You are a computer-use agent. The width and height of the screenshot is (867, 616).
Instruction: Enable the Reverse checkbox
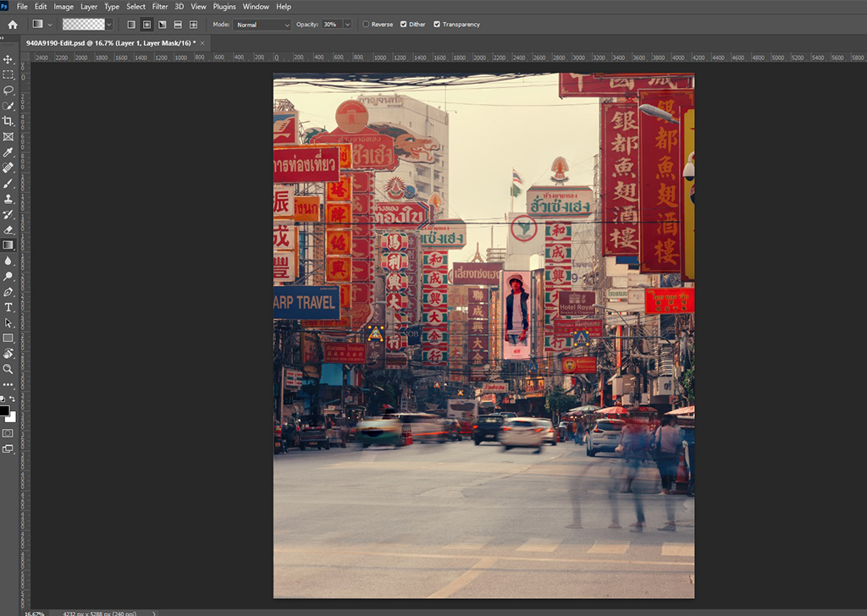click(x=366, y=25)
